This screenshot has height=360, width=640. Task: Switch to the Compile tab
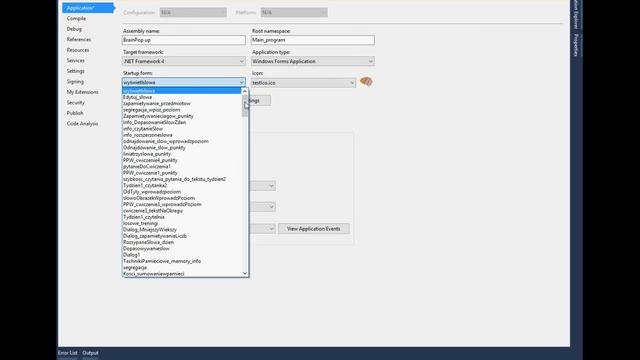[76, 18]
